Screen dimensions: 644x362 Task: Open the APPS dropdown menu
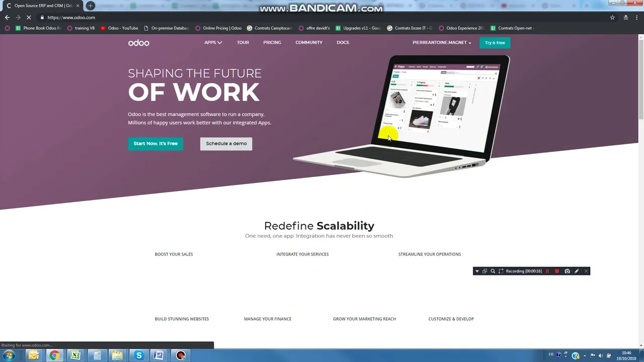pyautogui.click(x=213, y=42)
